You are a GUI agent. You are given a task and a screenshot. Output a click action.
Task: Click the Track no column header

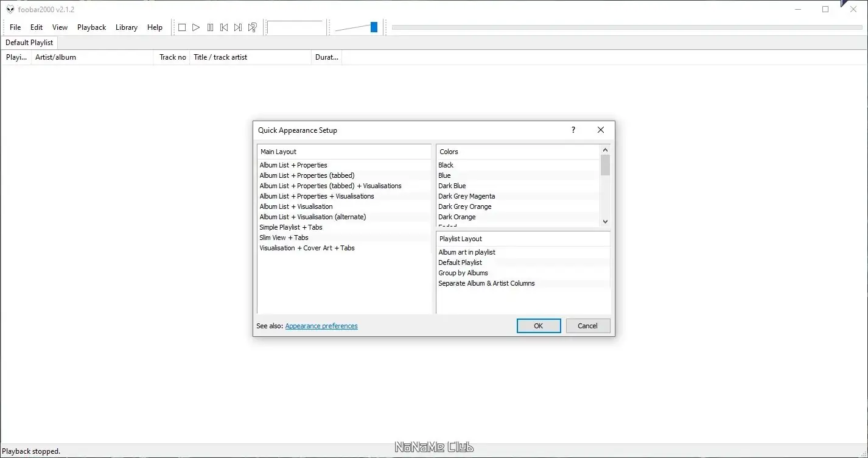[x=172, y=57]
